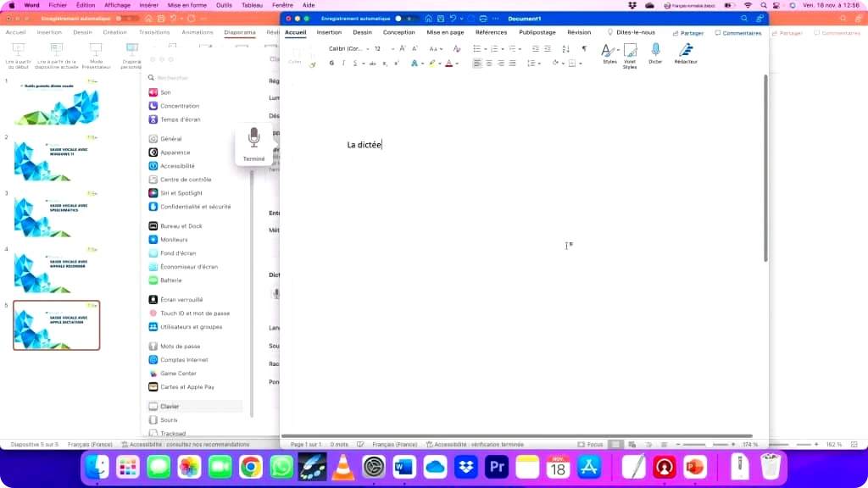The height and width of the screenshot is (488, 868).
Task: Click the Partager button in Word
Action: (x=688, y=33)
